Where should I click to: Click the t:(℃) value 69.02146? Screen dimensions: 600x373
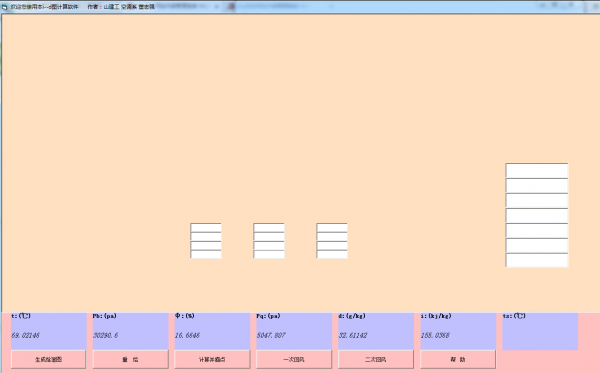tap(25, 336)
